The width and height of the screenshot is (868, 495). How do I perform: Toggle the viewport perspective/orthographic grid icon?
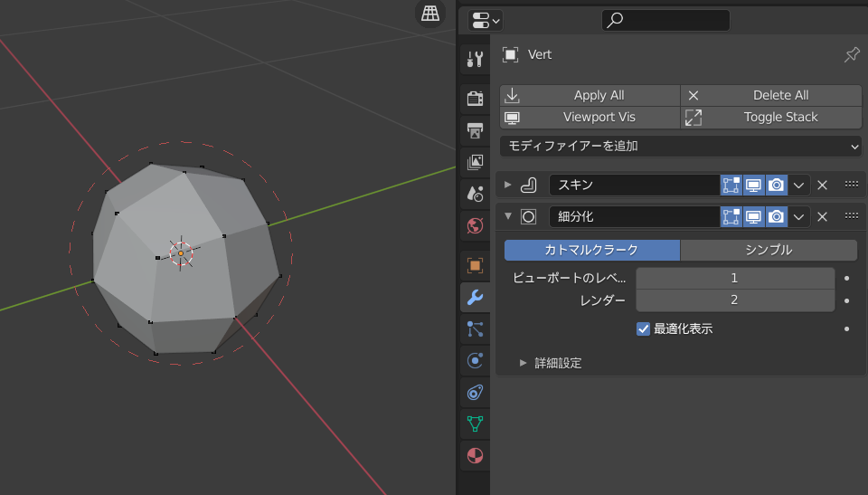pos(430,13)
